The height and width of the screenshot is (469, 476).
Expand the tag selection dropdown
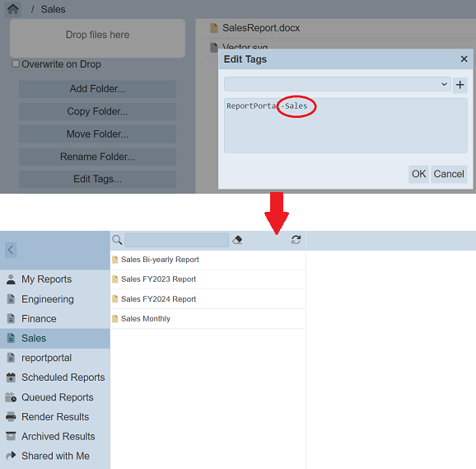[x=338, y=84]
